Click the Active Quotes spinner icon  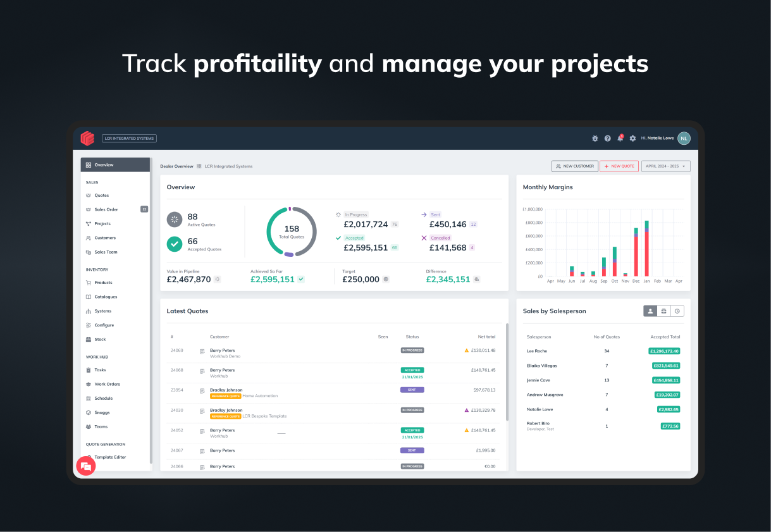coord(175,220)
